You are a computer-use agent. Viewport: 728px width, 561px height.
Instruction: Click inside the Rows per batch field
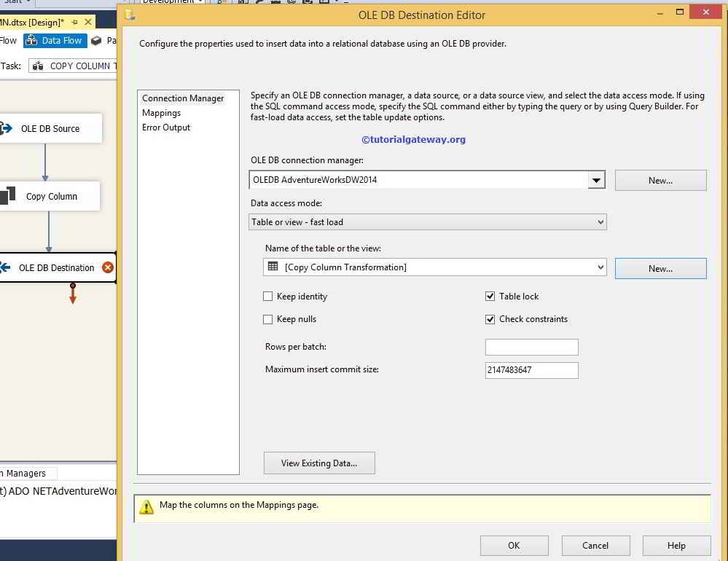[531, 347]
